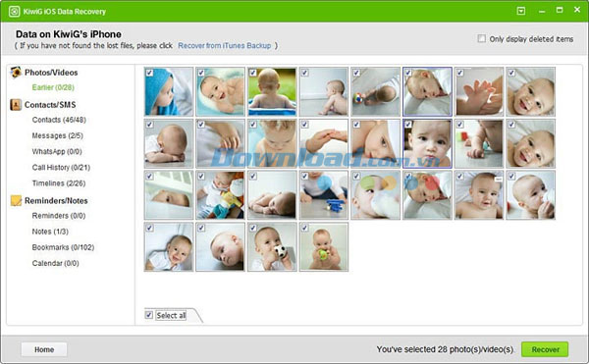Click the 'Data on KiwiG's iPhone' heading
This screenshot has width=589, height=364.
point(69,34)
